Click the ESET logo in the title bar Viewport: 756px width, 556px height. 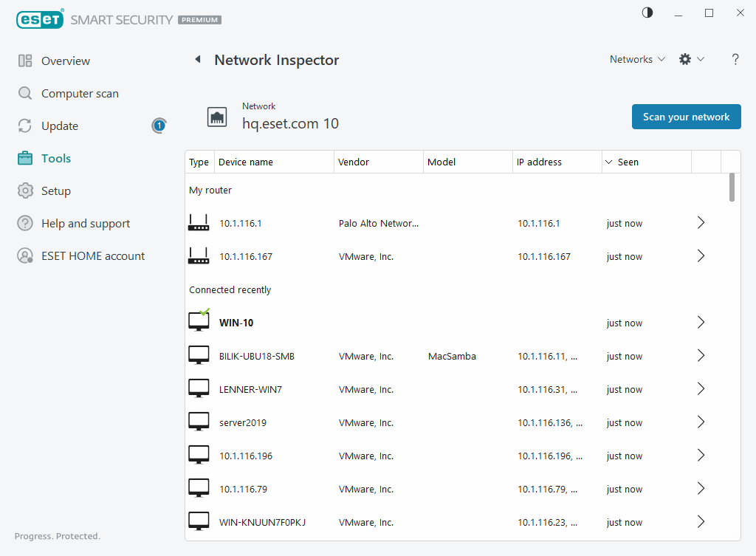40,19
